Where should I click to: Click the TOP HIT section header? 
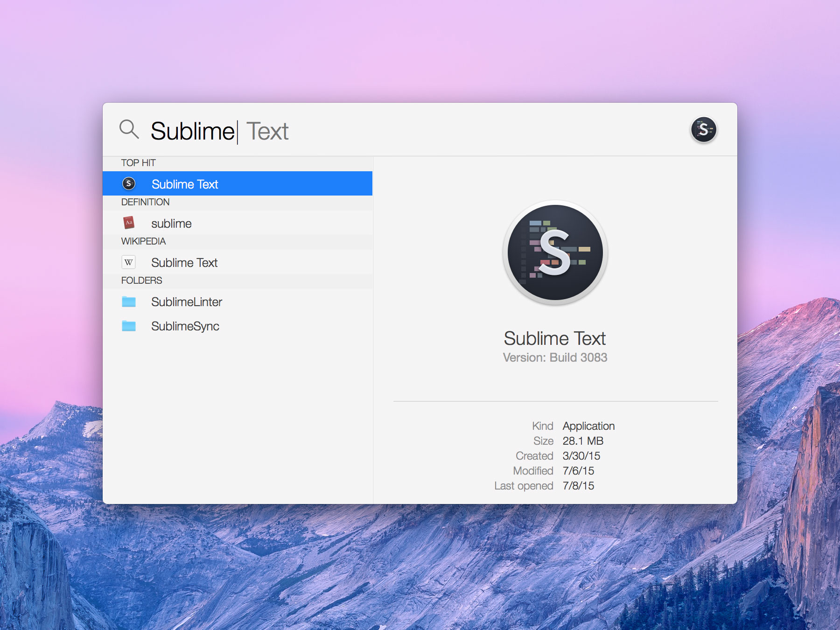coord(137,163)
